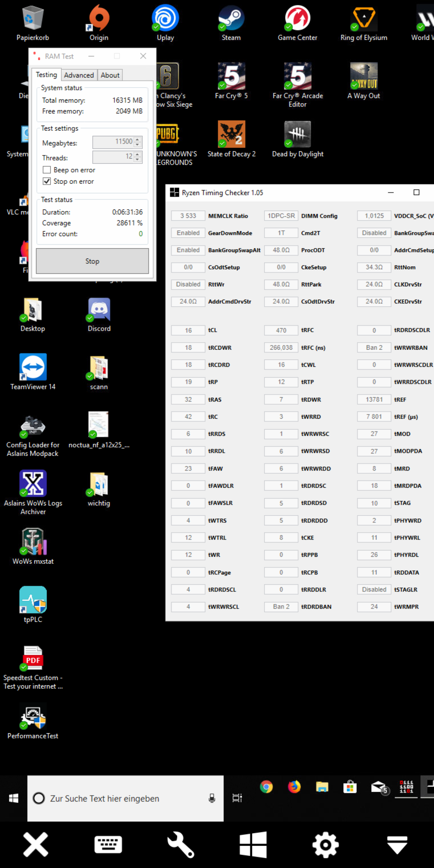Launch State of Decay 2 icon

click(x=231, y=140)
